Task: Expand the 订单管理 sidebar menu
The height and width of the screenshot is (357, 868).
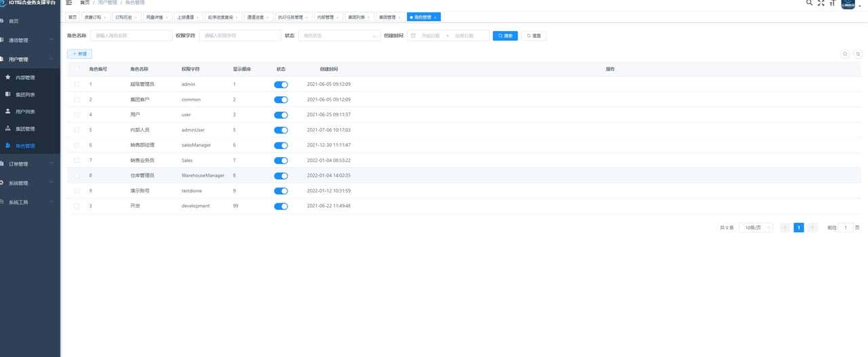Action: coord(30,164)
